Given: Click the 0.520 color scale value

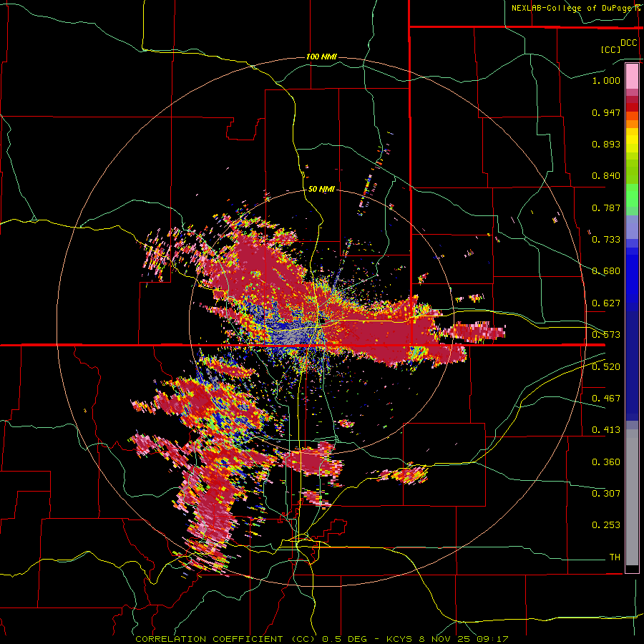Looking at the screenshot, I should pyautogui.click(x=606, y=367).
